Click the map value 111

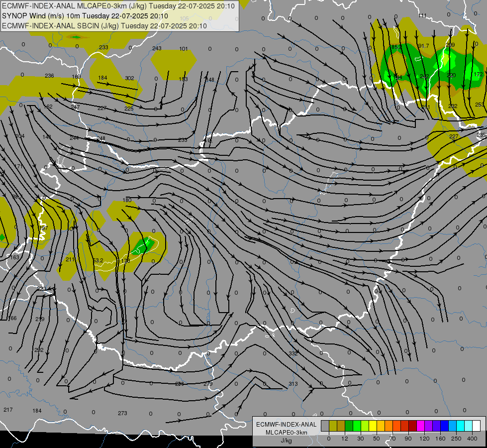422,15
